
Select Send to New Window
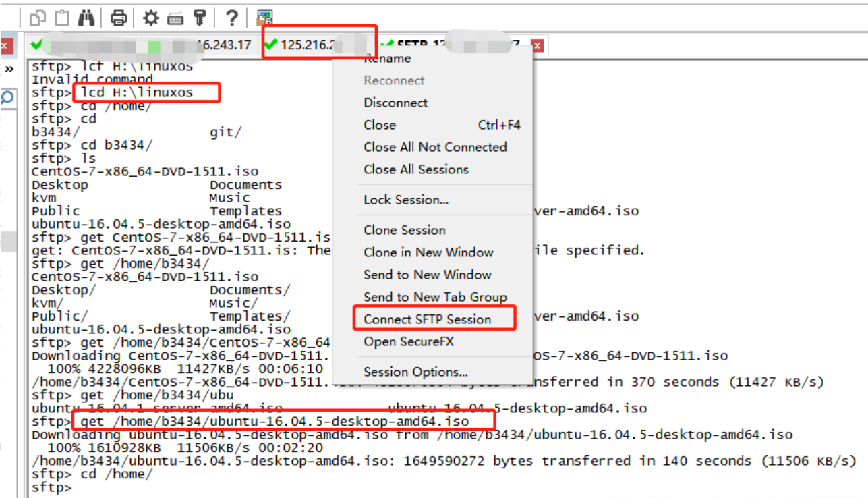[x=428, y=275]
